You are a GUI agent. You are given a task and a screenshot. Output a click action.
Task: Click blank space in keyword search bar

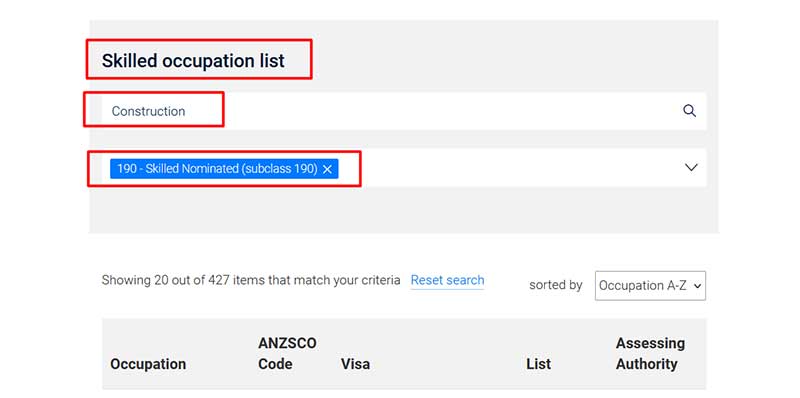[434, 111]
